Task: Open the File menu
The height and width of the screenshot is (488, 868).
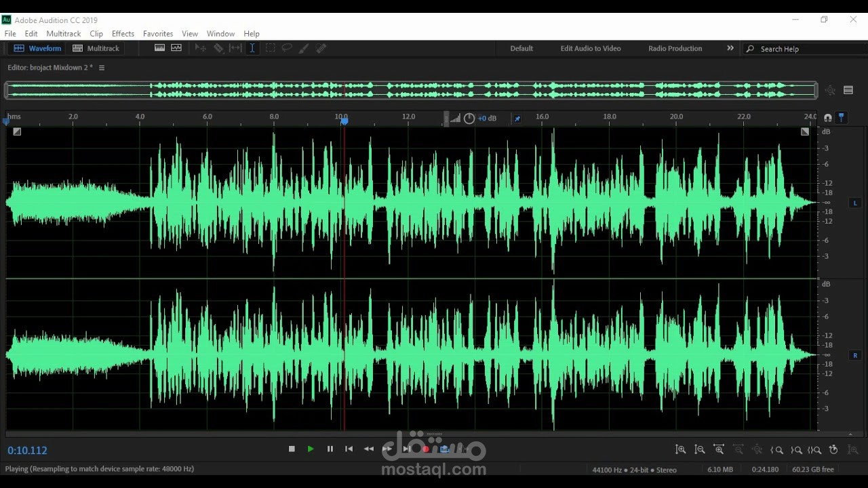Action: pyautogui.click(x=10, y=34)
